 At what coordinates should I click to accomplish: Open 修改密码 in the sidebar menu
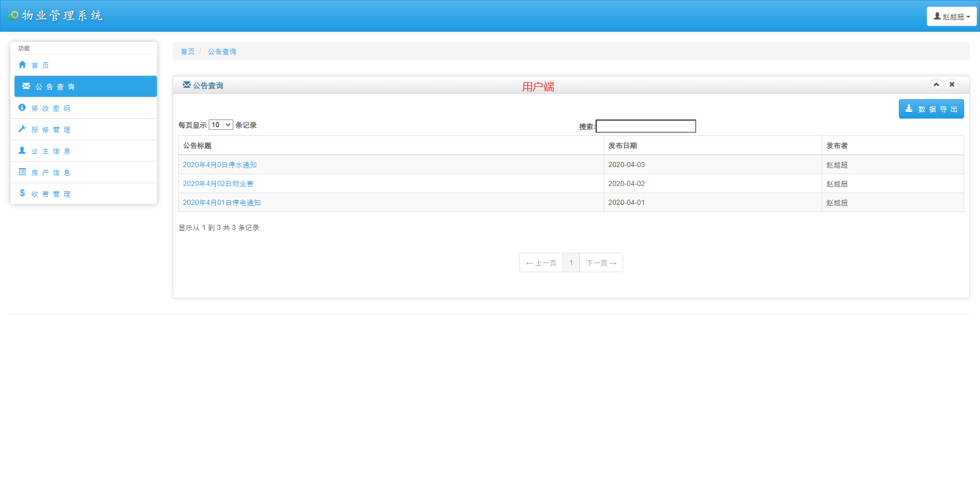84,108
